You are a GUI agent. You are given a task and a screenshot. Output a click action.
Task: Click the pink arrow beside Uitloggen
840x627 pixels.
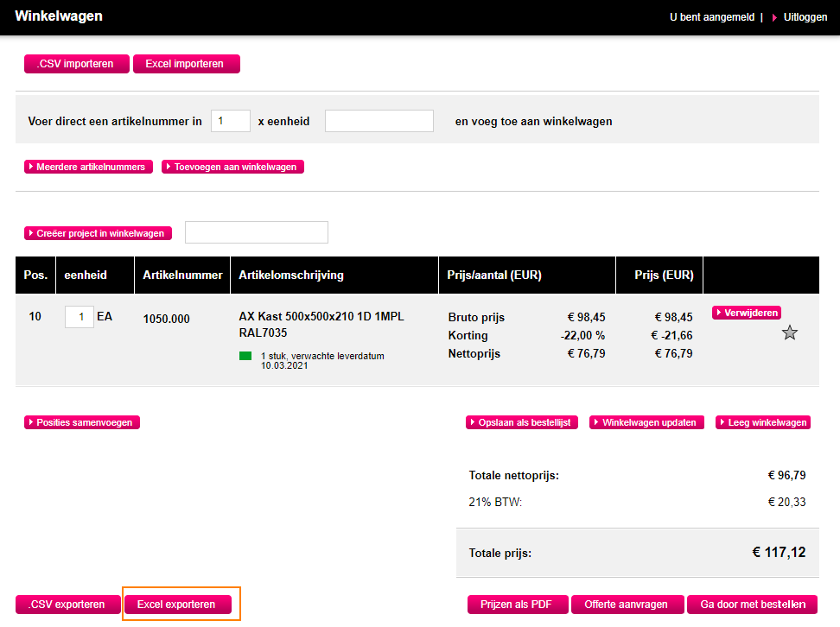774,17
